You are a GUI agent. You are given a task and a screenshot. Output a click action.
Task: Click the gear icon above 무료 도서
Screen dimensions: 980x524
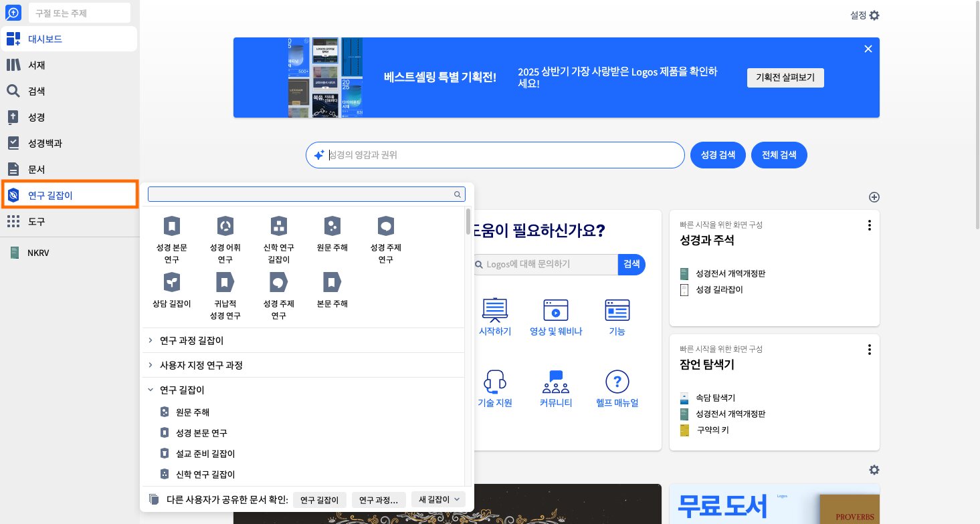coord(874,471)
